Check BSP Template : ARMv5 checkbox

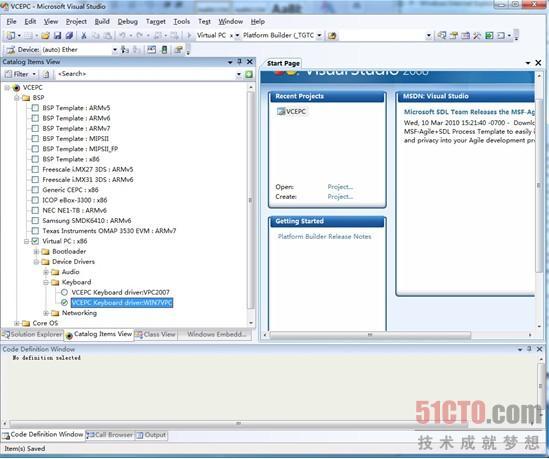tap(35, 108)
